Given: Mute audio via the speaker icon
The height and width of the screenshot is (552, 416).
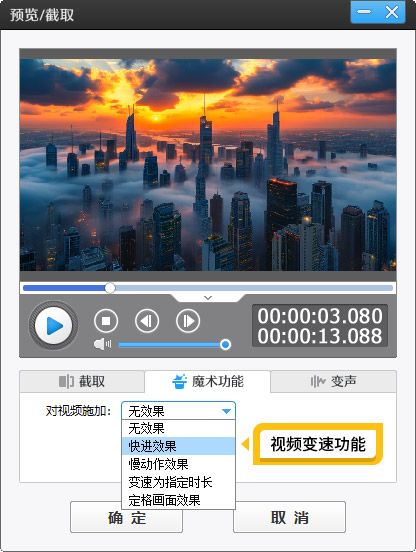Looking at the screenshot, I should point(102,344).
